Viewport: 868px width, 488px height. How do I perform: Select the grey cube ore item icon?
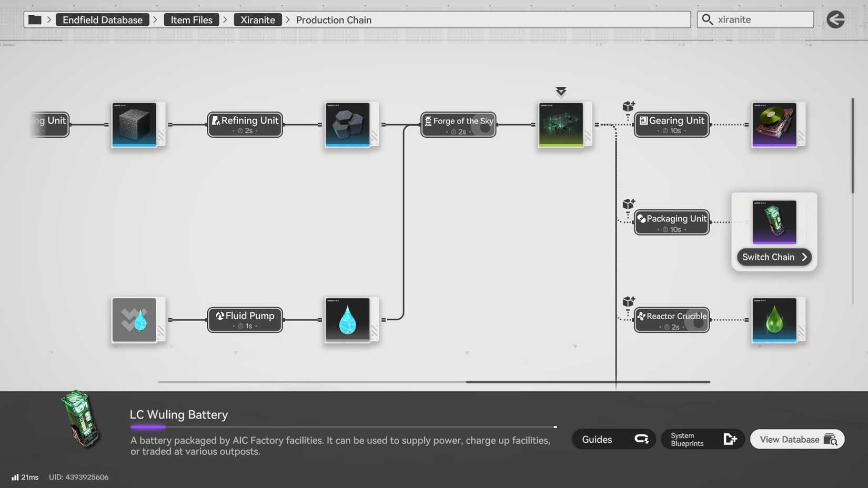[x=134, y=125]
